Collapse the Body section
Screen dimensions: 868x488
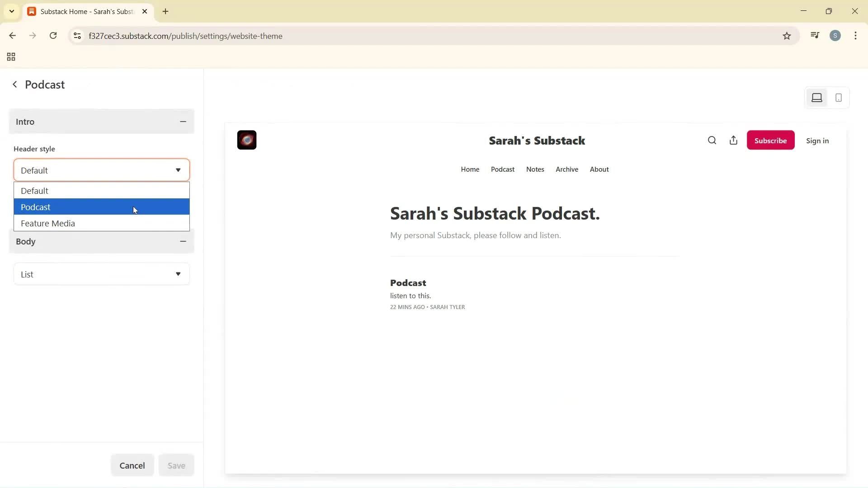[183, 241]
